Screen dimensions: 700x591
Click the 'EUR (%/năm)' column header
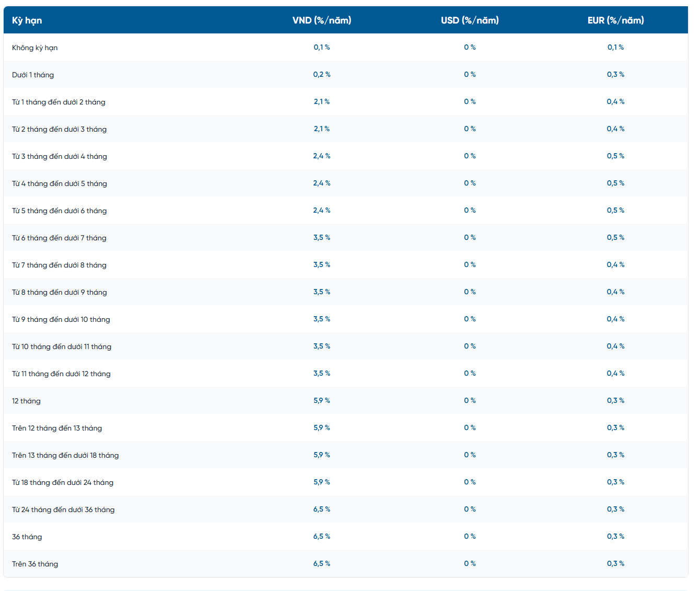point(615,20)
